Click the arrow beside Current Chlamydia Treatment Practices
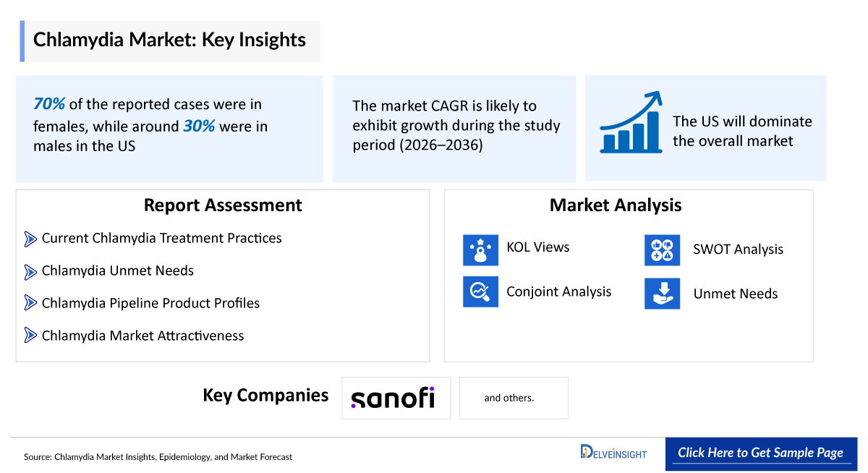The height and width of the screenshot is (473, 868). (x=30, y=239)
